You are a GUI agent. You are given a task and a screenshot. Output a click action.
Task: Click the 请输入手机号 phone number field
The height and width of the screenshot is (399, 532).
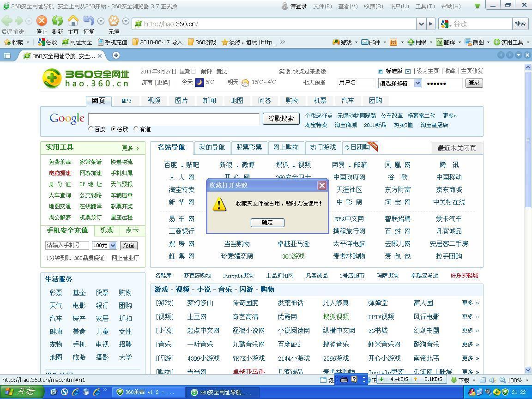[67, 245]
